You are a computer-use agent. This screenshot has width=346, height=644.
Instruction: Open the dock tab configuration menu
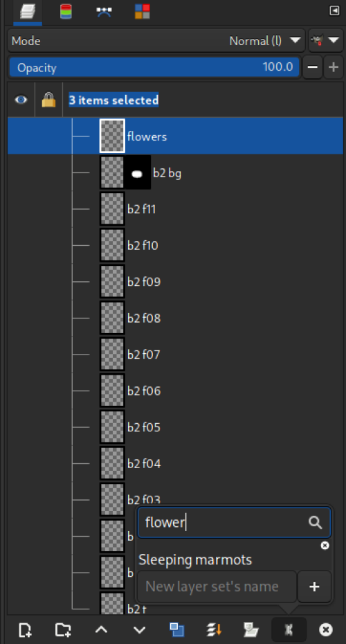tap(334, 11)
